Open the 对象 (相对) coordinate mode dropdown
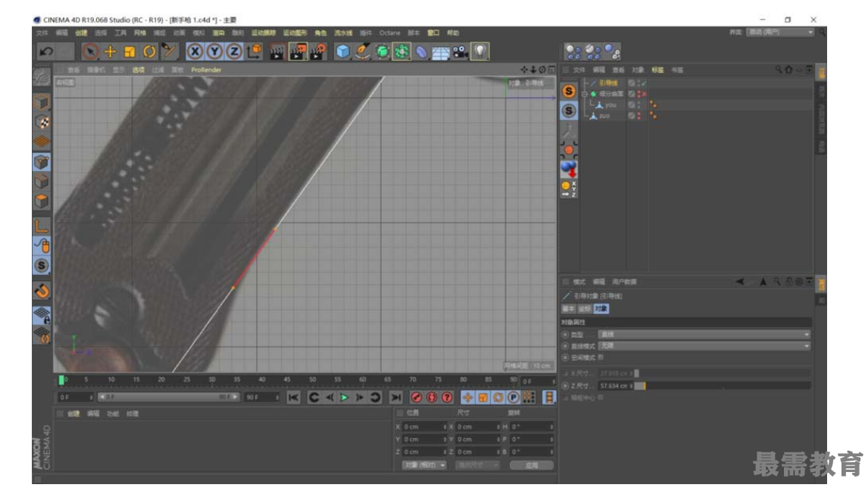The width and height of the screenshot is (868, 494). [x=424, y=465]
